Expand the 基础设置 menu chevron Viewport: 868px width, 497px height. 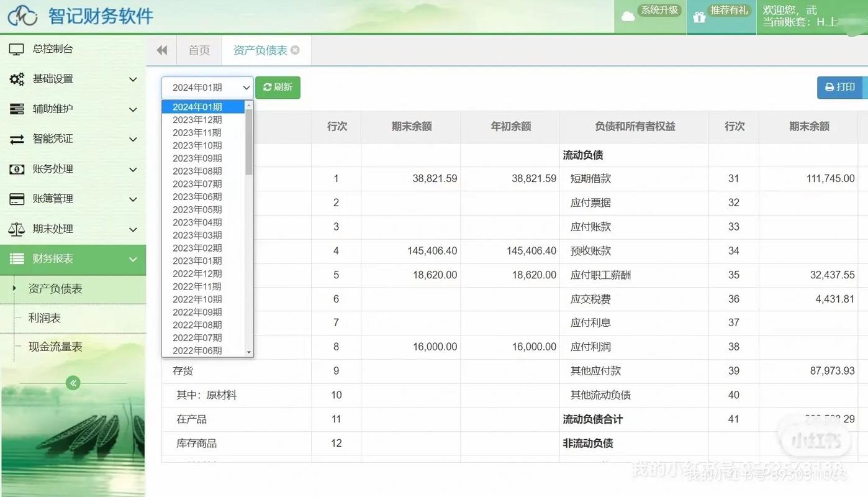click(x=133, y=80)
